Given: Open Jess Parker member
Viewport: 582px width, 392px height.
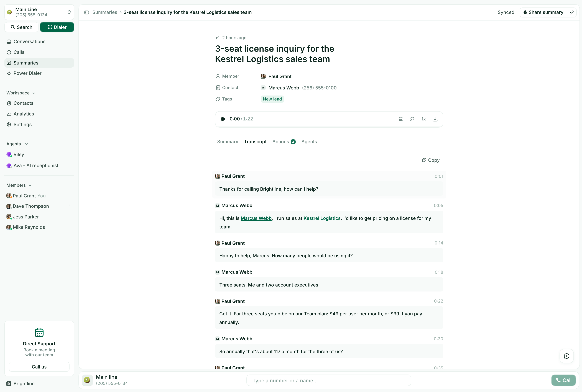Looking at the screenshot, I should [x=39, y=217].
